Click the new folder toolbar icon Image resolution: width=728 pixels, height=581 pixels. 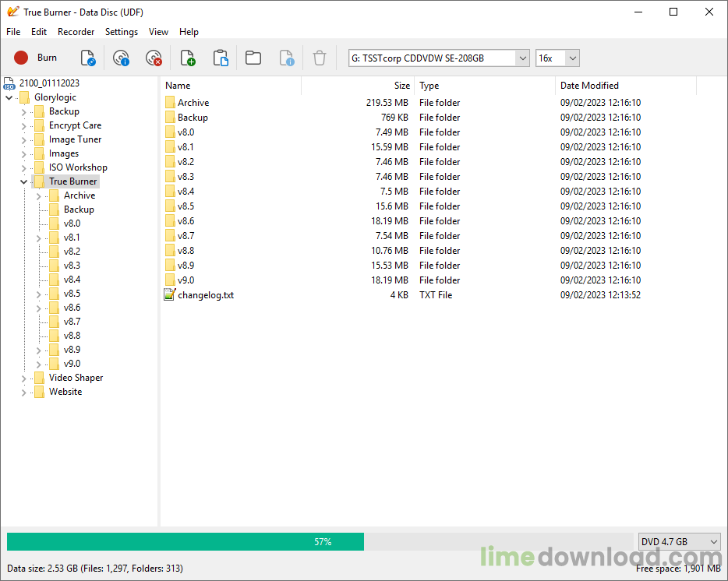[253, 58]
